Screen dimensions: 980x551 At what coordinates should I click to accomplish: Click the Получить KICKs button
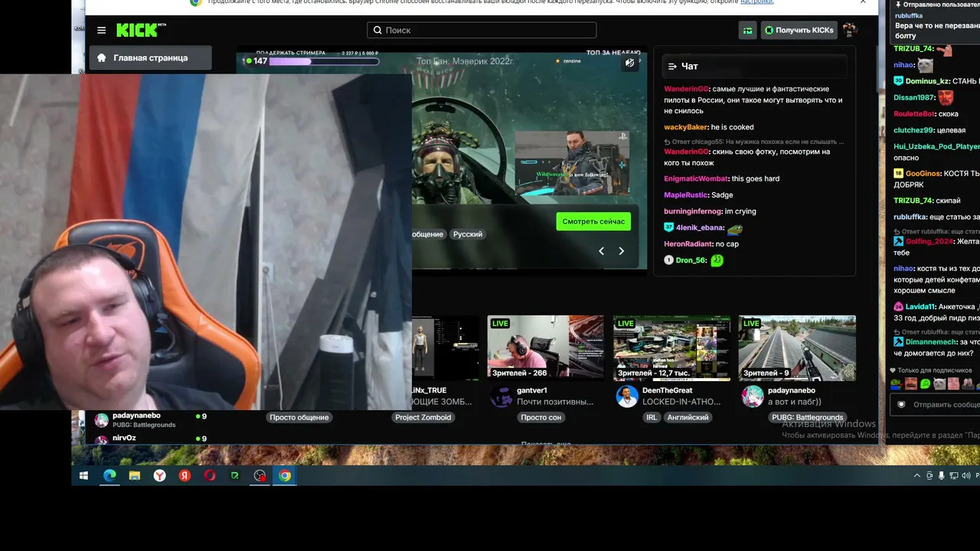(x=799, y=30)
